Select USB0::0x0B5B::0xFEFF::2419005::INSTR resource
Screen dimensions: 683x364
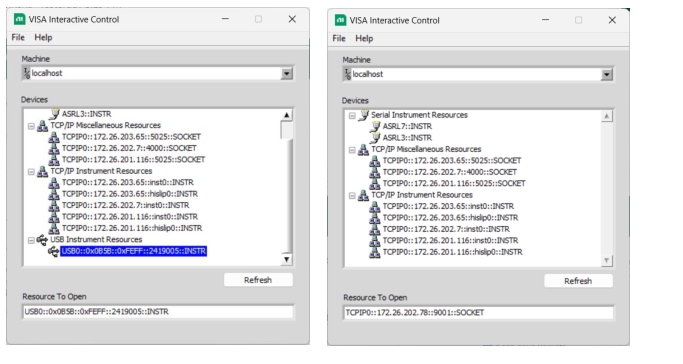pos(133,251)
